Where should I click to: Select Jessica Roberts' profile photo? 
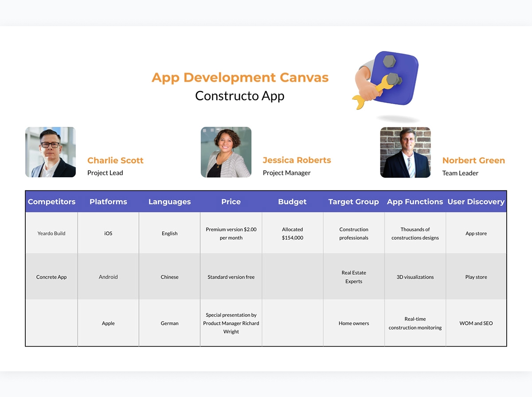click(226, 152)
